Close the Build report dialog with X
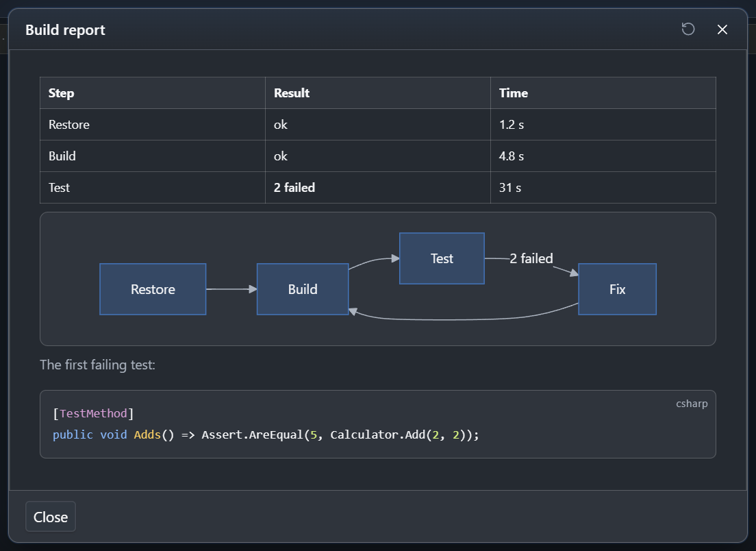The image size is (756, 551). click(722, 29)
